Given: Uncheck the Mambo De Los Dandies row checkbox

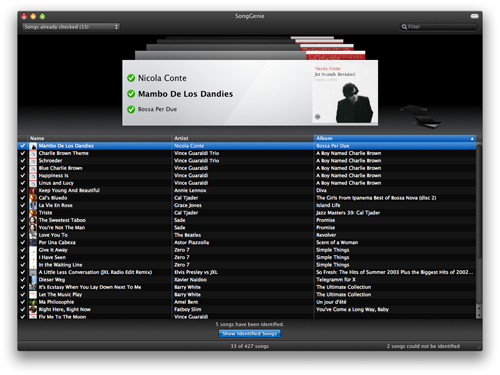Looking at the screenshot, I should tap(23, 146).
